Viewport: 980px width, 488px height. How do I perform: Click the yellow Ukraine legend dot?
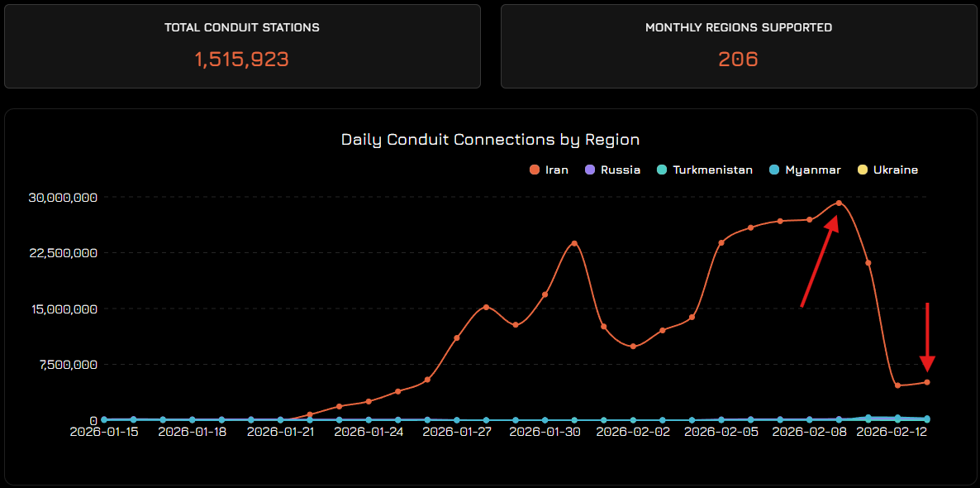863,170
